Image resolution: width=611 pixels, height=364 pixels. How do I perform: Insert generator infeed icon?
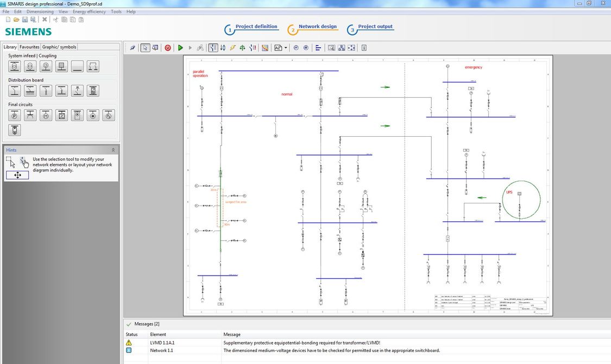tap(46, 67)
